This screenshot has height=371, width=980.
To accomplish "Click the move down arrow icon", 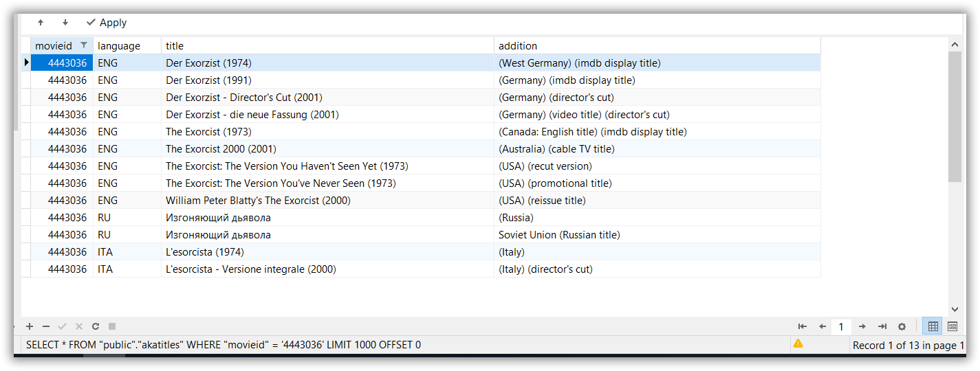I will click(x=65, y=23).
